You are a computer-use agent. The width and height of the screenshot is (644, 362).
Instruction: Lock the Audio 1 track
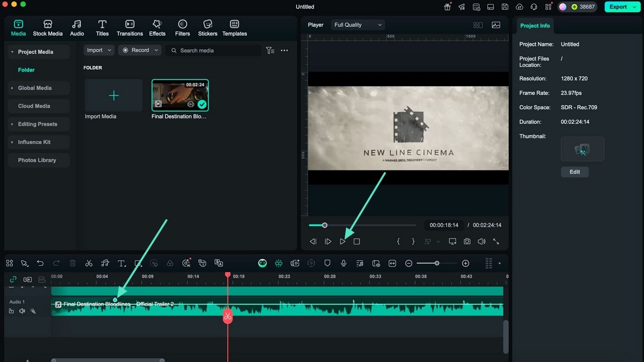tap(11, 311)
